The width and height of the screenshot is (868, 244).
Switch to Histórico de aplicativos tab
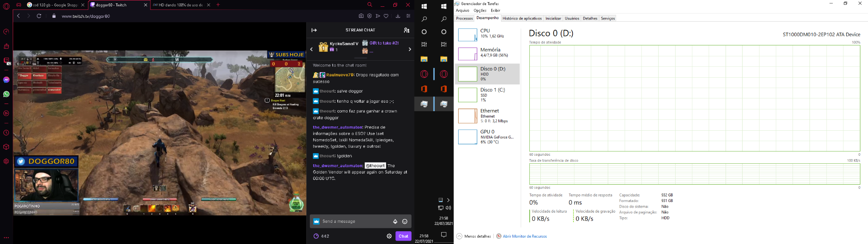pos(522,18)
